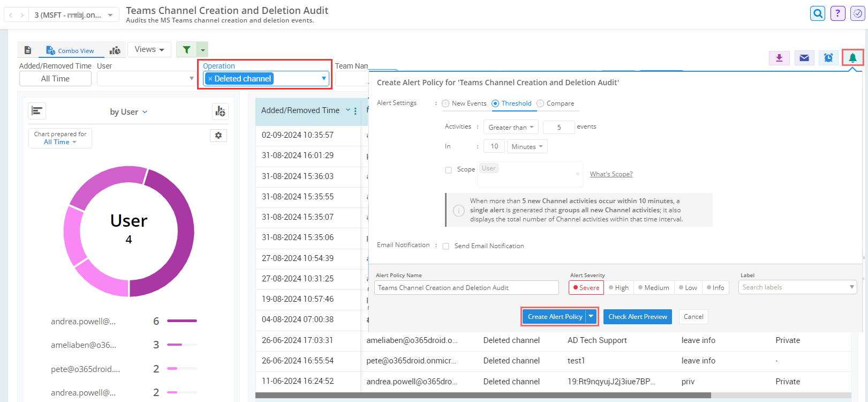Viewport: 868px width, 402px height.
Task: Open the What's Scope? link
Action: (x=611, y=174)
